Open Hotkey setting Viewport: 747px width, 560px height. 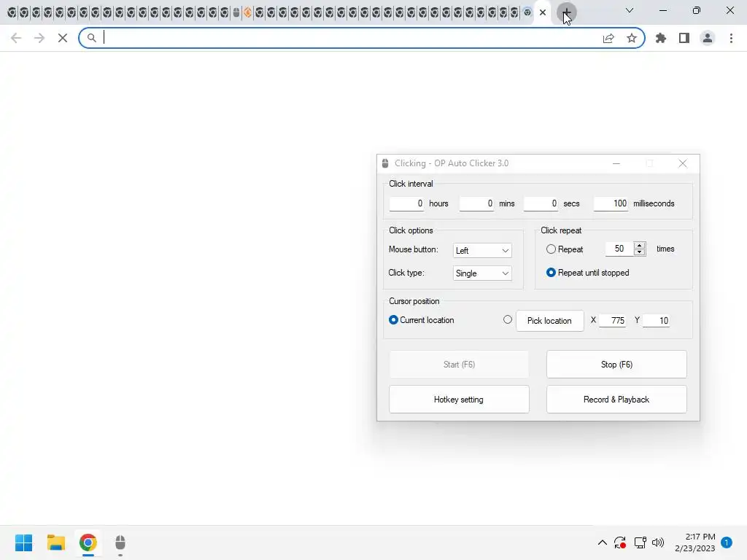[x=459, y=400]
